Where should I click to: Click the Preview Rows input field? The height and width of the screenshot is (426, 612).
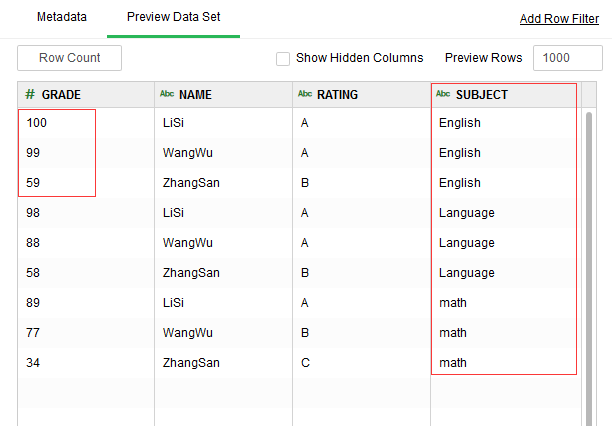567,58
